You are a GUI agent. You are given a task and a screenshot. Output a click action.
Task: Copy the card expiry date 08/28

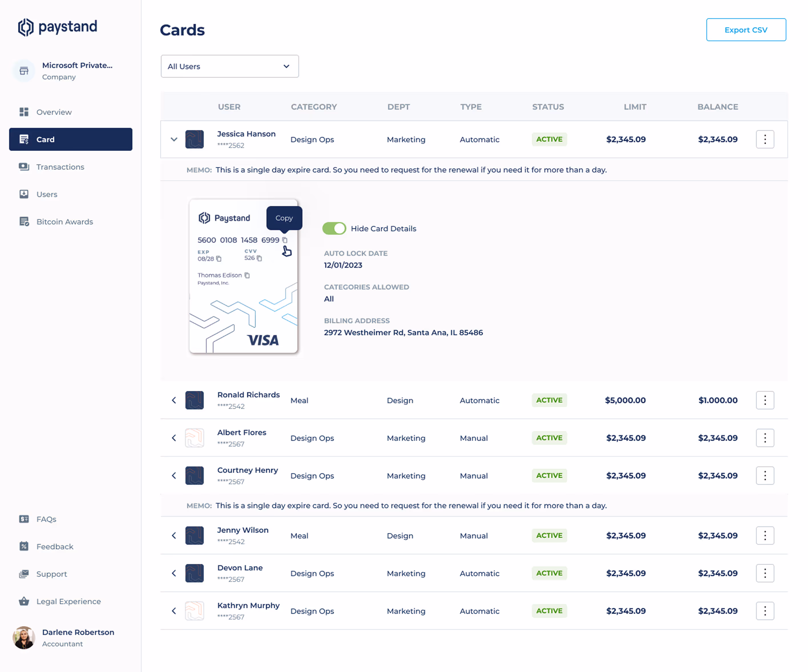point(219,259)
